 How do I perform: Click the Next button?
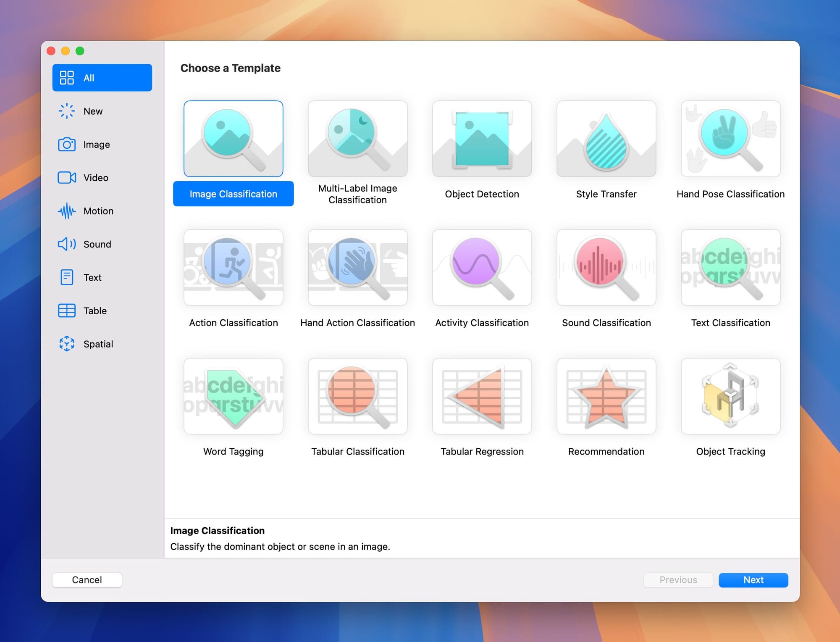click(753, 580)
